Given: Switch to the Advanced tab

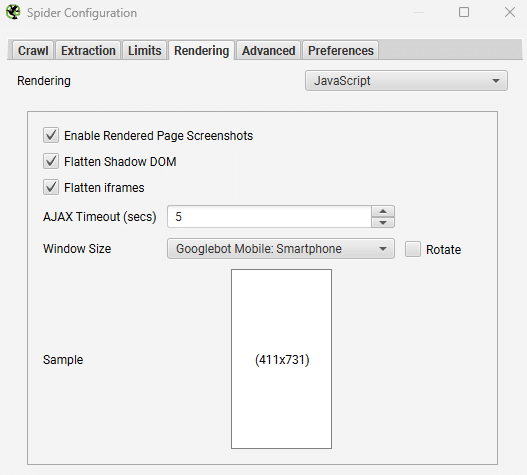Looking at the screenshot, I should pos(269,50).
